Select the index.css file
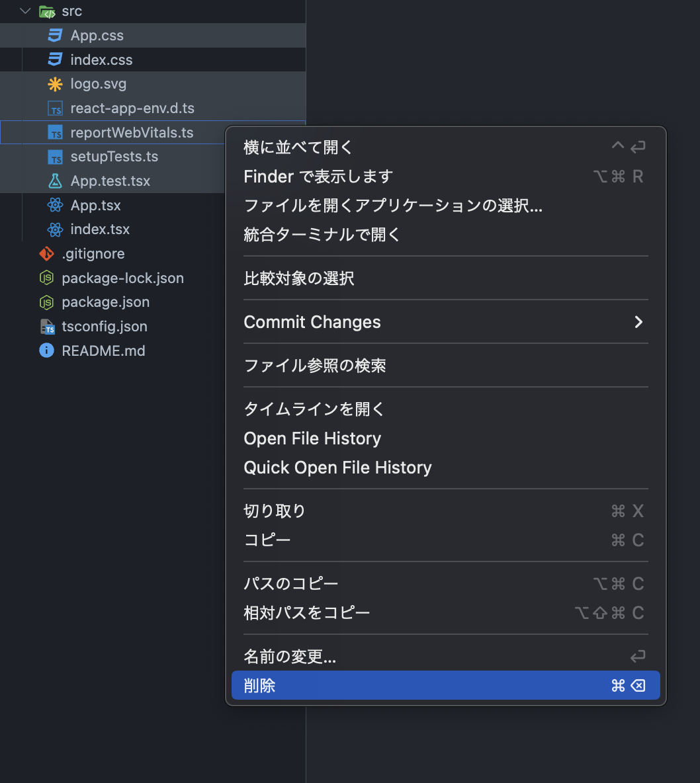 101,60
